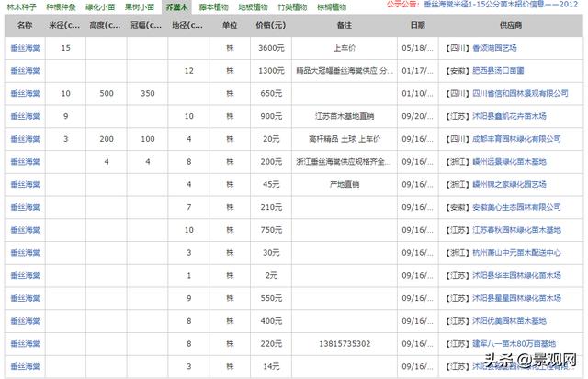588x379 pixels.
Task: Select the 竹类植物 tab
Action: coord(292,6)
